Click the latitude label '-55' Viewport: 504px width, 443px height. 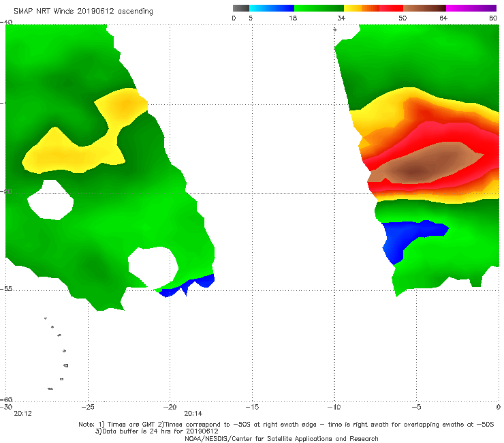pos(6,289)
